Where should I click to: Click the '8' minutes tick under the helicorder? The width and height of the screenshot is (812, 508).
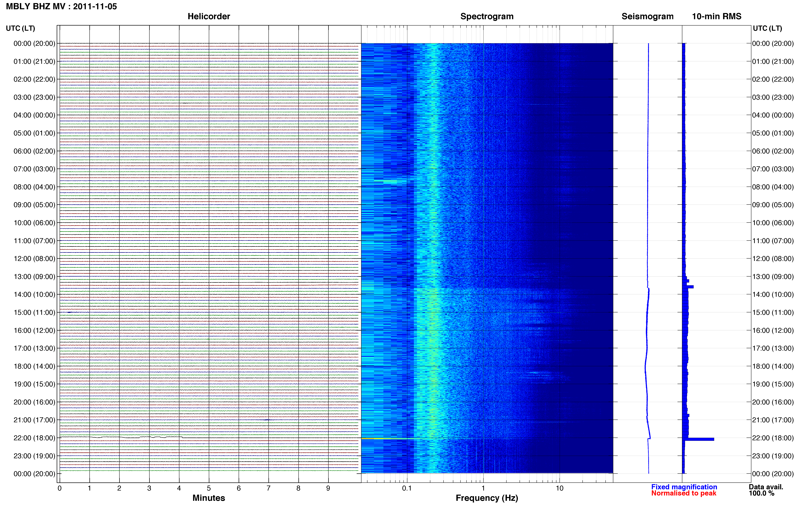(298, 488)
